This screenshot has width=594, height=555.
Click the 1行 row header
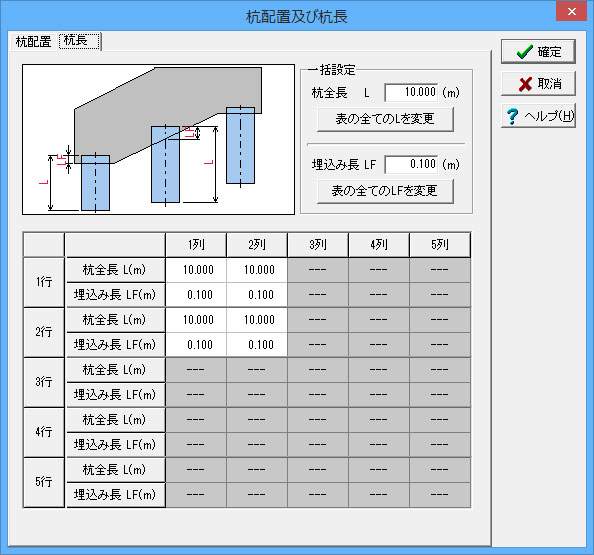point(44,282)
